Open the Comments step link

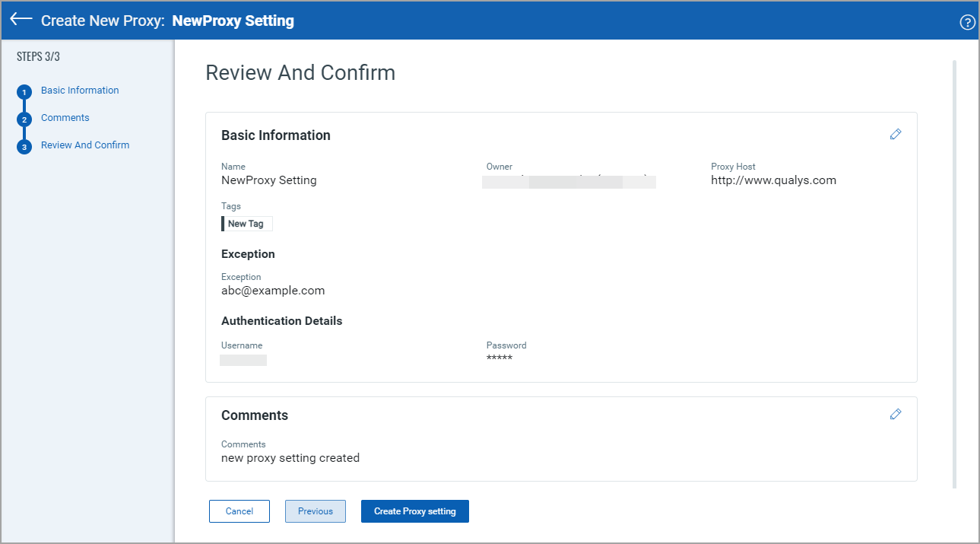click(65, 117)
